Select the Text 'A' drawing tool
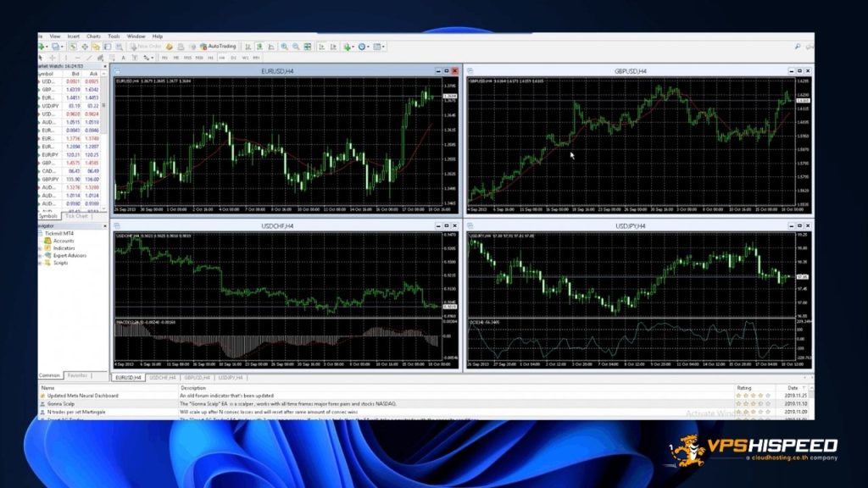This screenshot has width=868, height=488. [x=123, y=58]
